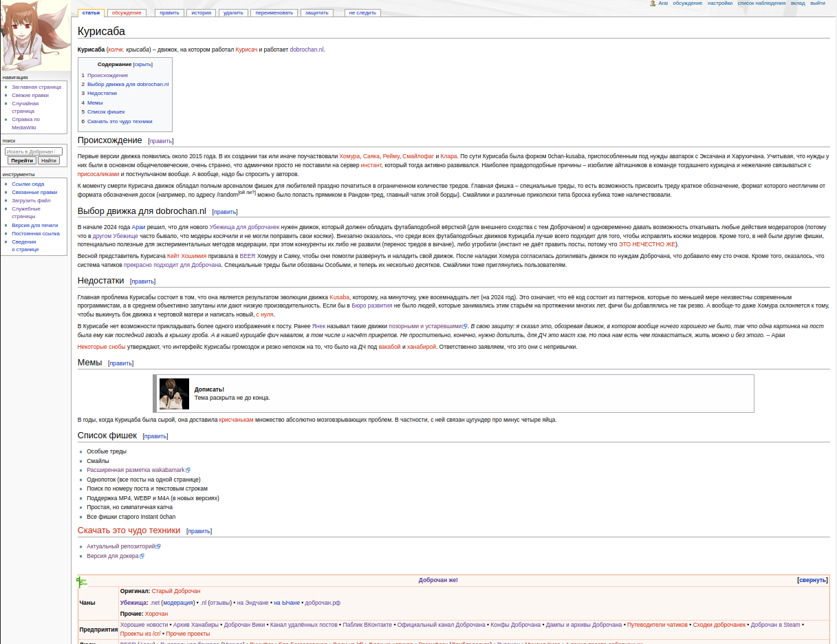
Task: Open Свежие правки in the sidebar
Action: pos(30,95)
